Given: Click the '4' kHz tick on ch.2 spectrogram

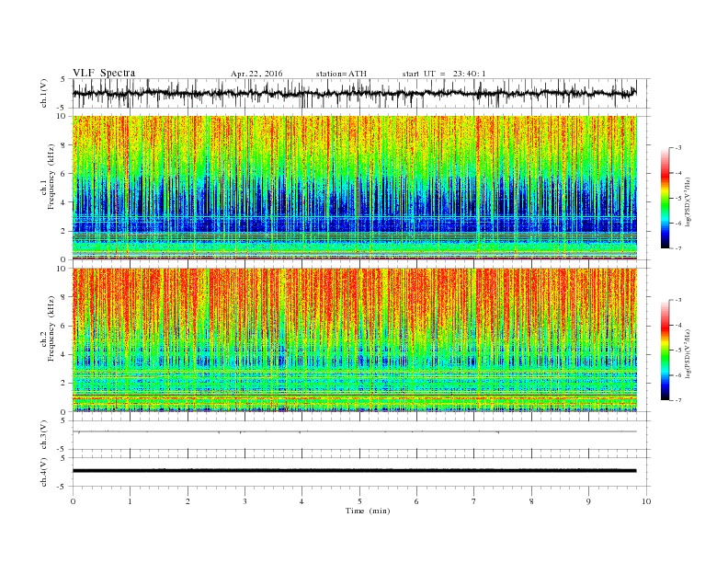Looking at the screenshot, I should (x=65, y=355).
